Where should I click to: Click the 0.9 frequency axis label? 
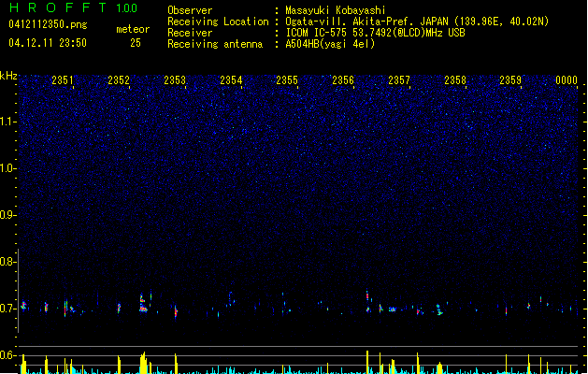(x=8, y=214)
